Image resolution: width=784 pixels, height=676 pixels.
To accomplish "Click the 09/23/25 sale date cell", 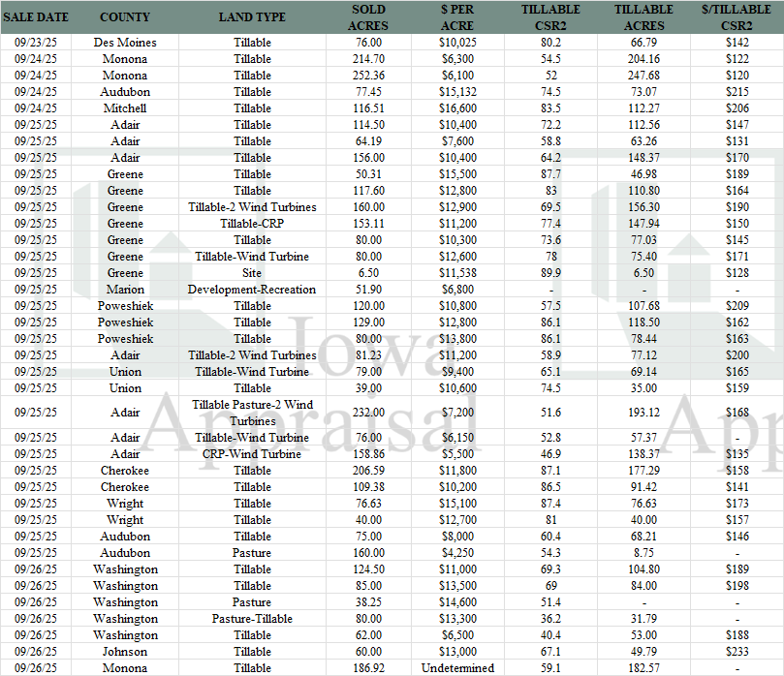I will pyautogui.click(x=36, y=43).
